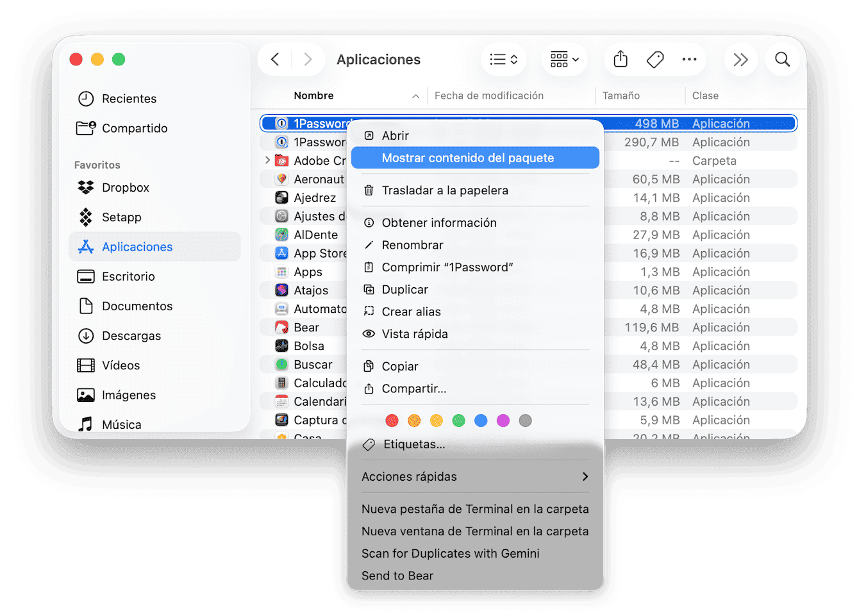This screenshot has width=859, height=616.
Task: Select Mostrar contenido del paquete
Action: [x=475, y=158]
